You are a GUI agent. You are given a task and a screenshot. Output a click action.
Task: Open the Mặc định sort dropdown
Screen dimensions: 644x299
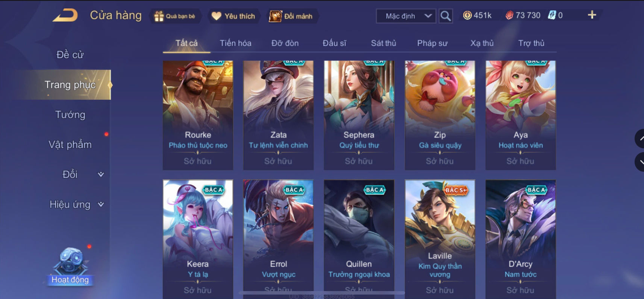[x=406, y=16]
